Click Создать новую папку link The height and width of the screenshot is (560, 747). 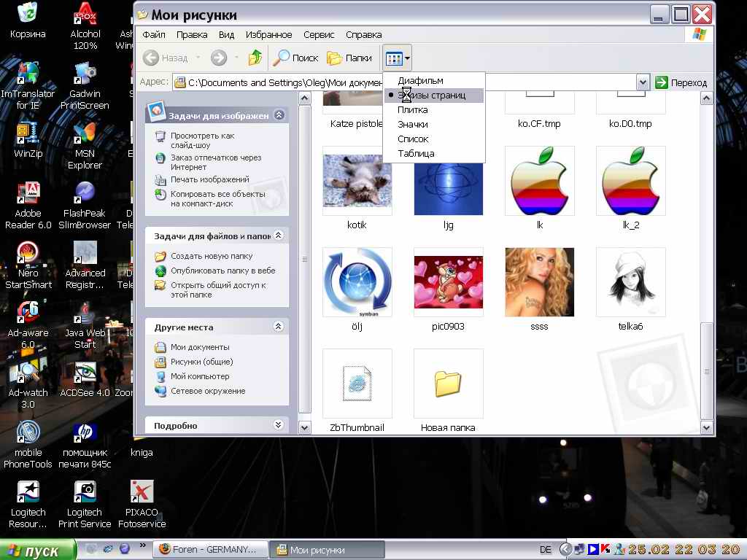(x=212, y=256)
